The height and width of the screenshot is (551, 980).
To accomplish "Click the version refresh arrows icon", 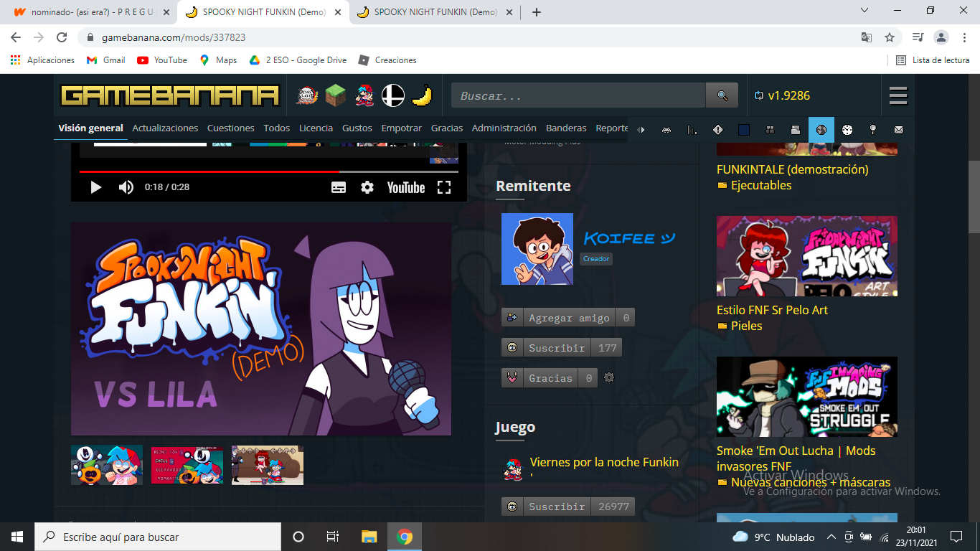I will 759,95.
